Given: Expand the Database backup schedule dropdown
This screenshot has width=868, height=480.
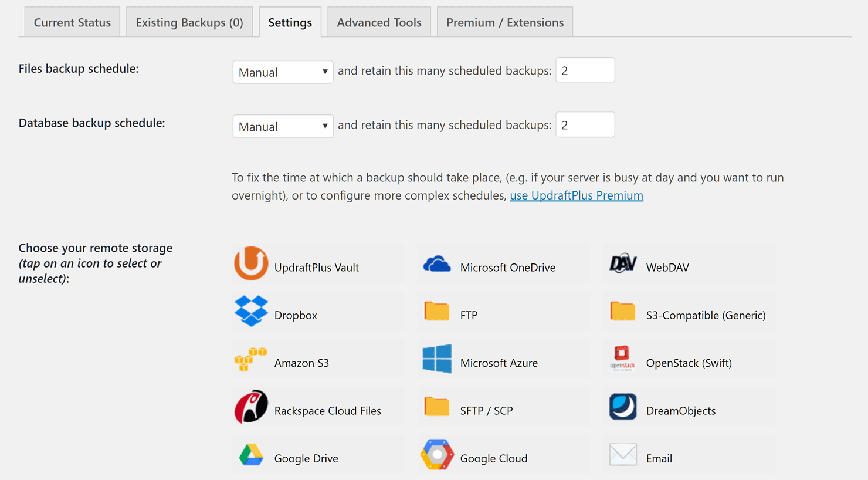Looking at the screenshot, I should tap(283, 126).
